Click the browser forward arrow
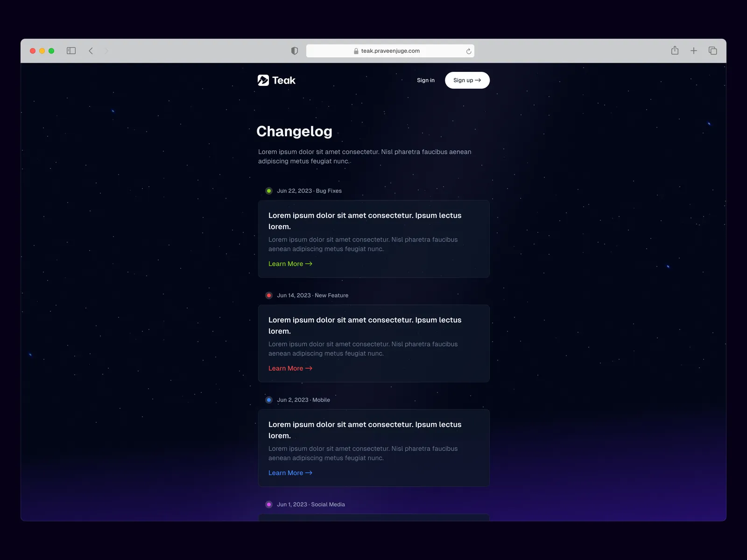The image size is (747, 560). (x=106, y=51)
